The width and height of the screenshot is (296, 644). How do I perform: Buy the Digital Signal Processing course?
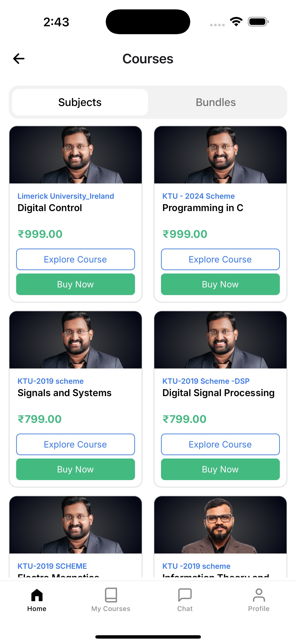pyautogui.click(x=220, y=469)
